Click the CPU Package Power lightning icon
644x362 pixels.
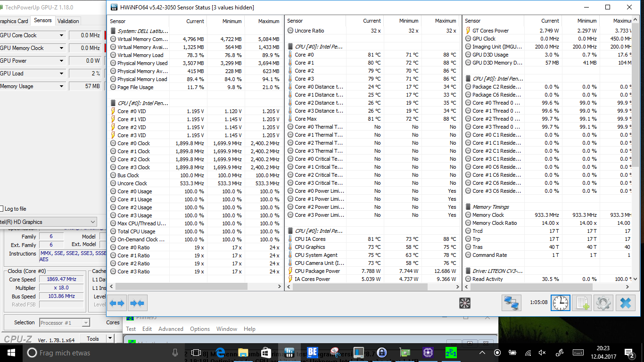(290, 271)
